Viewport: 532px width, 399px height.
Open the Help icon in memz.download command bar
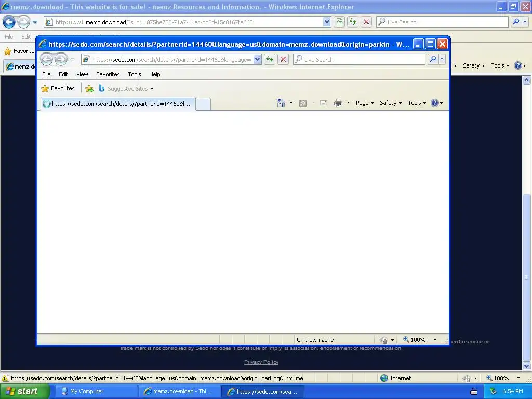tap(520, 65)
